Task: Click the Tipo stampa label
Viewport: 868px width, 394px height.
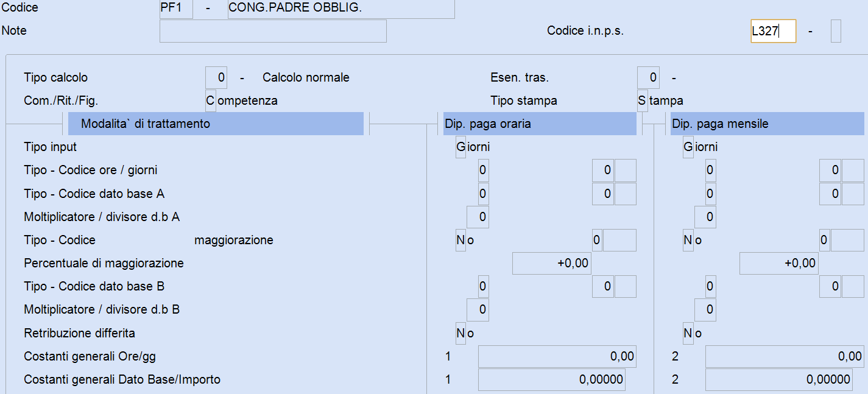Action: (x=524, y=100)
